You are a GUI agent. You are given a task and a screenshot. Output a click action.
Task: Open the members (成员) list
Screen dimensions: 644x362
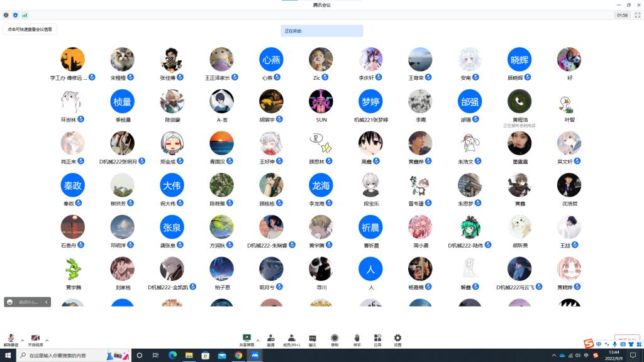(x=291, y=340)
